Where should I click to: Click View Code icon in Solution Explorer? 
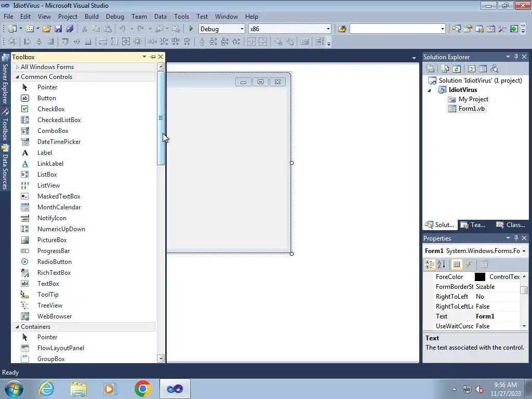pyautogui.click(x=472, y=69)
